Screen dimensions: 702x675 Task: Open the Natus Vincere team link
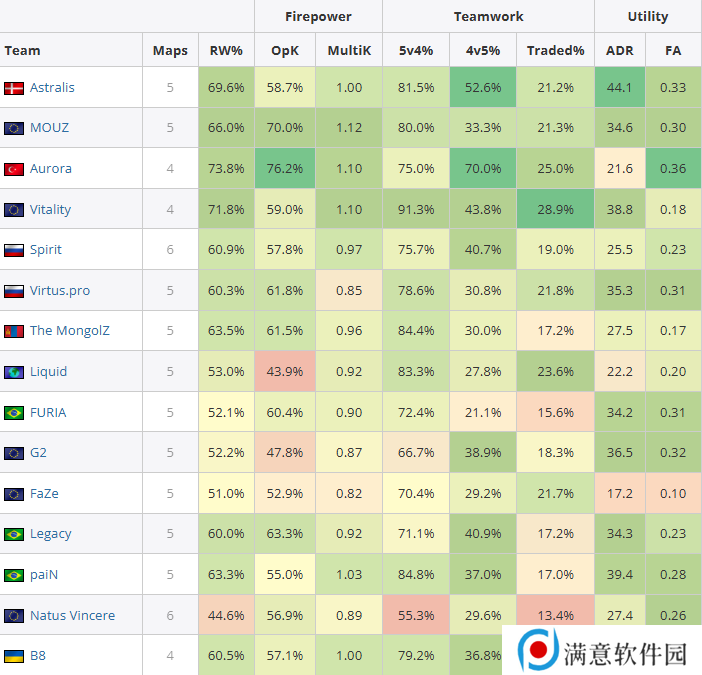[x=72, y=615]
